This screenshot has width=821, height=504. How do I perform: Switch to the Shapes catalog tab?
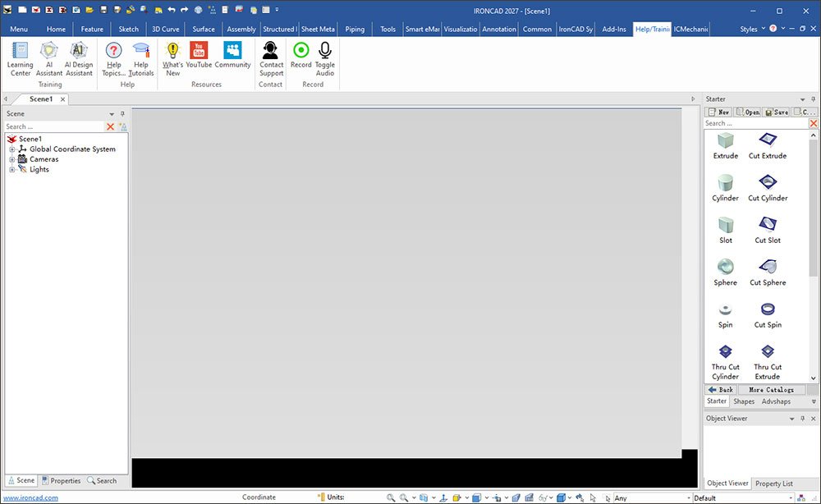(744, 401)
